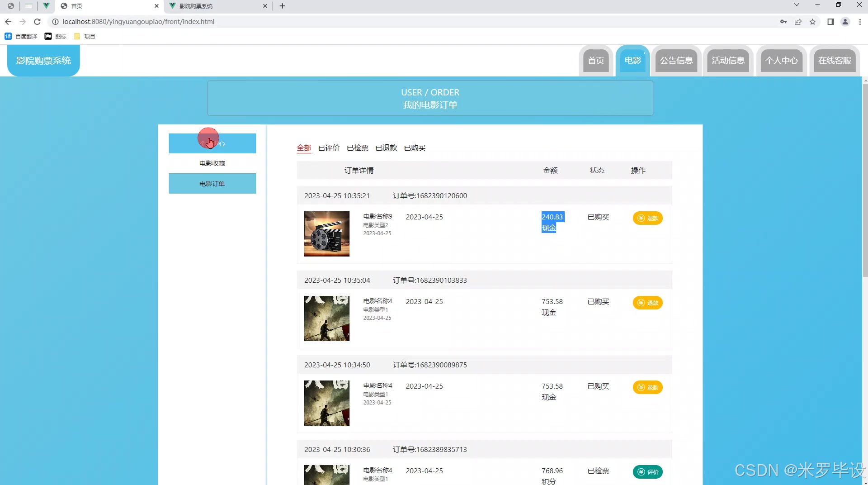The width and height of the screenshot is (868, 485).
Task: Go back to the previous page
Action: click(8, 22)
